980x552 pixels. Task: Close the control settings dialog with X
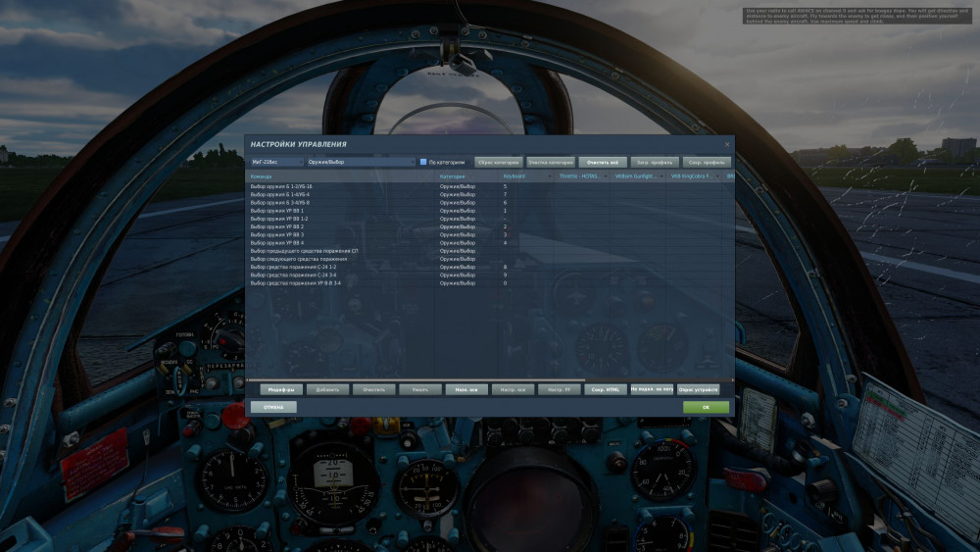click(727, 144)
